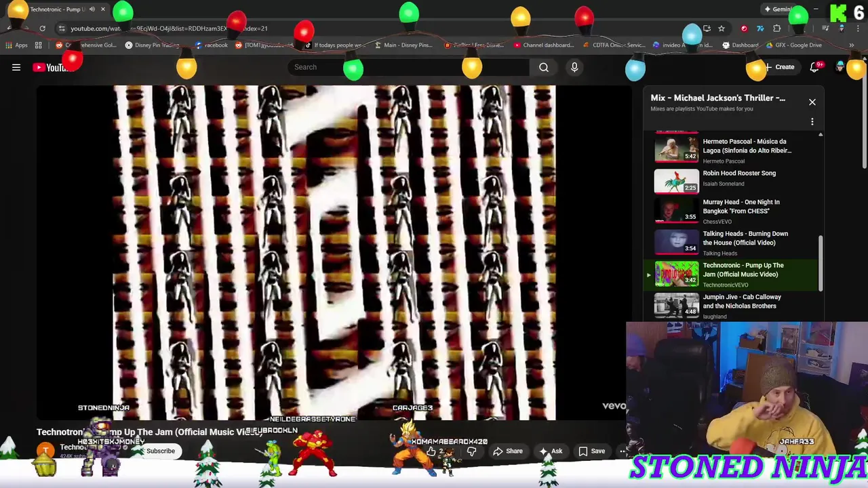Open the Gemini button in Chrome
Image resolution: width=868 pixels, height=488 pixels.
(778, 9)
